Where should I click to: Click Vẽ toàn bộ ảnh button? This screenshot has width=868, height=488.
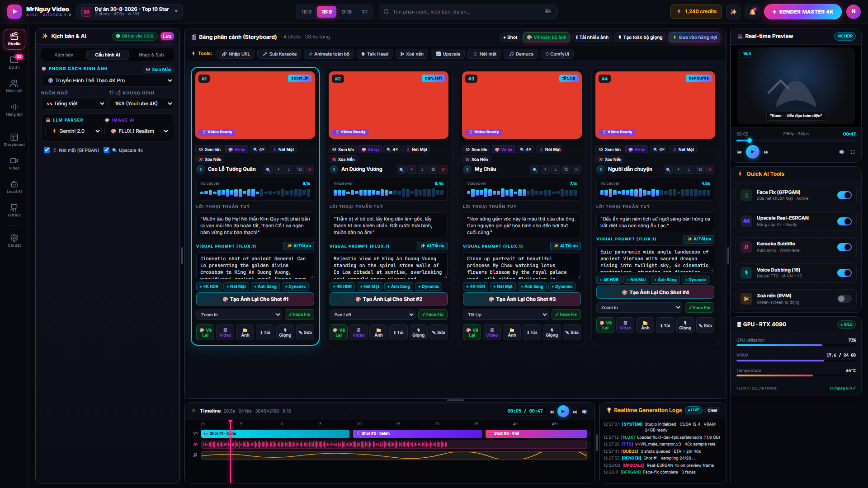point(547,38)
